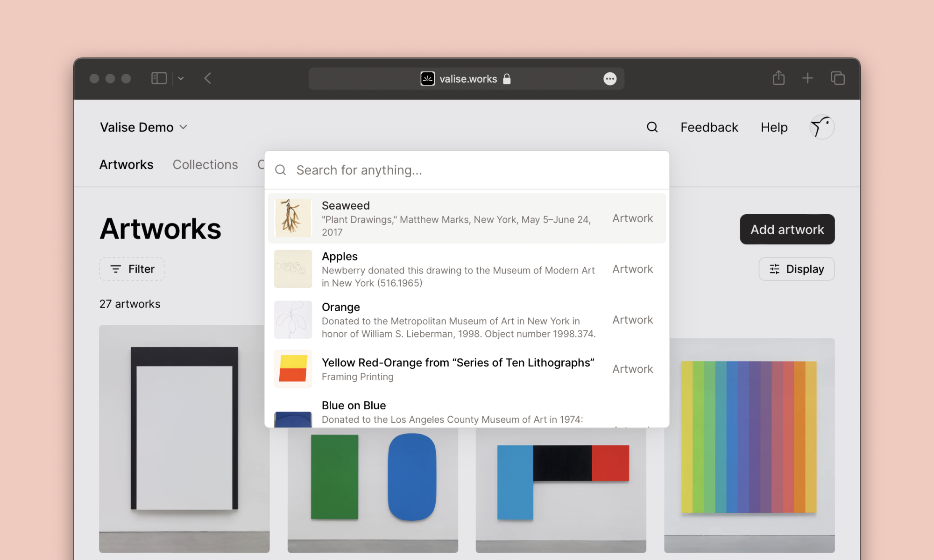The height and width of the screenshot is (560, 934).
Task: Open the Filter button
Action: (x=132, y=269)
